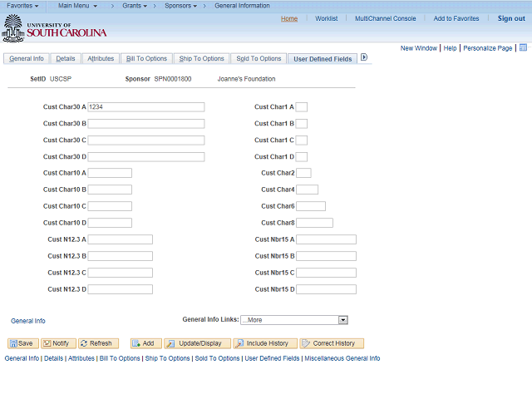Click the Cust Char10 C input field
This screenshot has width=532, height=399.
coord(110,206)
